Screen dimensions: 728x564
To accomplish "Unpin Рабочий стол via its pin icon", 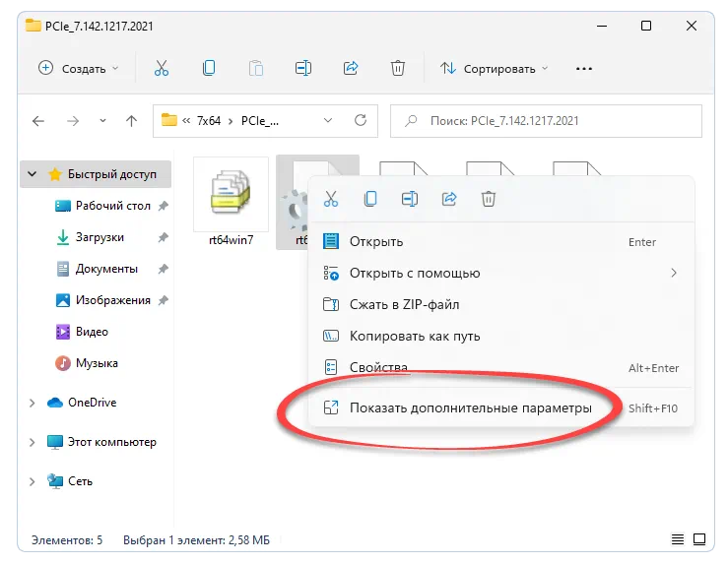I will tap(163, 206).
